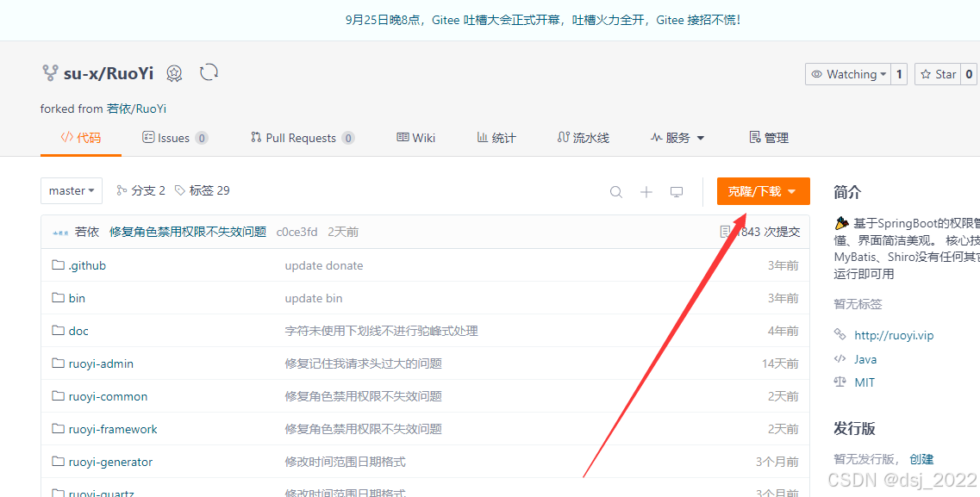Open the forked-from 若依/RuoYi link
The width and height of the screenshot is (980, 497).
tap(136, 109)
